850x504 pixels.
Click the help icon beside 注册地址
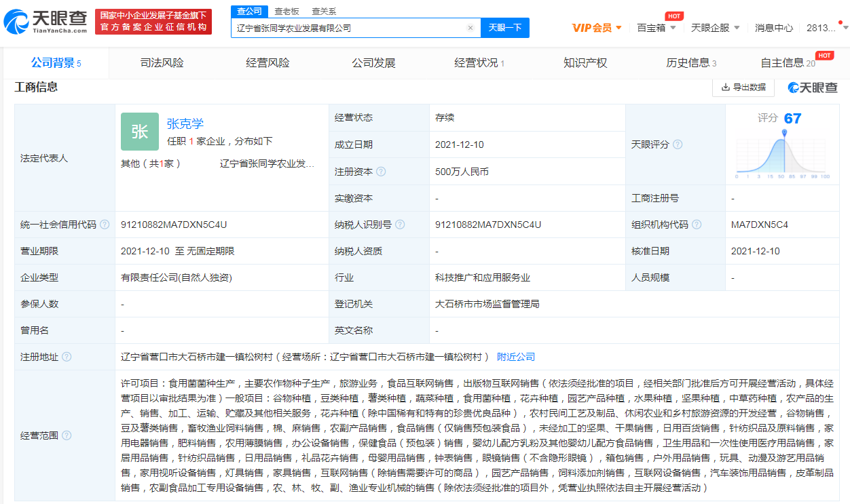pos(67,357)
